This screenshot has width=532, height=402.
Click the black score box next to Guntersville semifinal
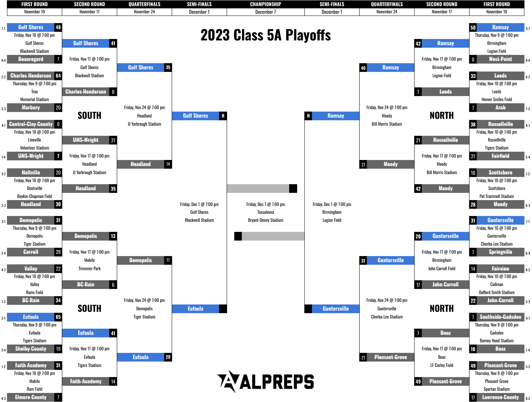tap(308, 309)
